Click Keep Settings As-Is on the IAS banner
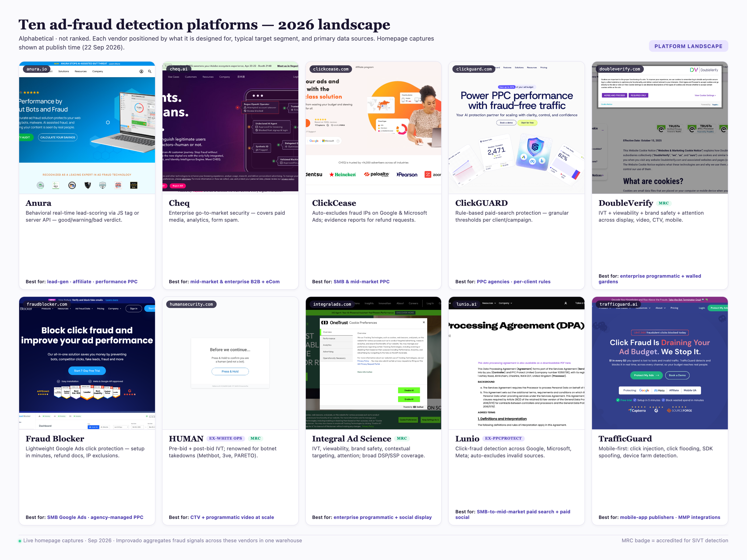Viewport: 747px width, 560px height. point(430,420)
